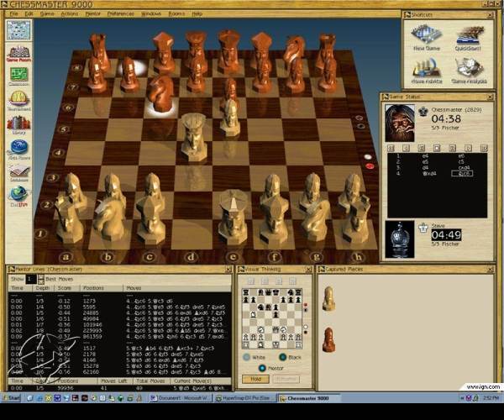Click the Positions column header in Mentor Lines
Screen dimensions: 504x420
point(102,288)
